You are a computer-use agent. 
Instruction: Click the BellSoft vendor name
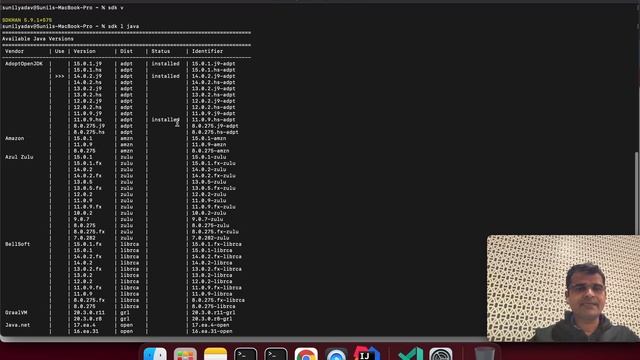coord(18,244)
